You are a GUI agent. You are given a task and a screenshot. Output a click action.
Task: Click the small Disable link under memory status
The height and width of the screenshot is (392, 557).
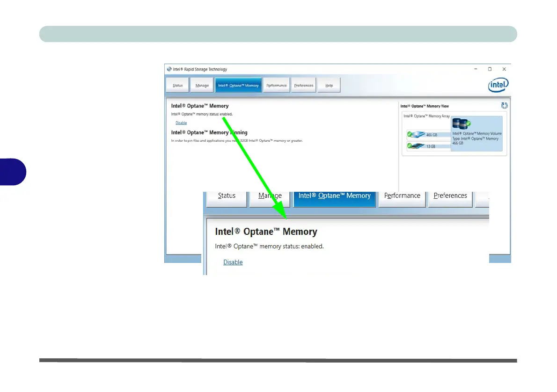pyautogui.click(x=181, y=123)
